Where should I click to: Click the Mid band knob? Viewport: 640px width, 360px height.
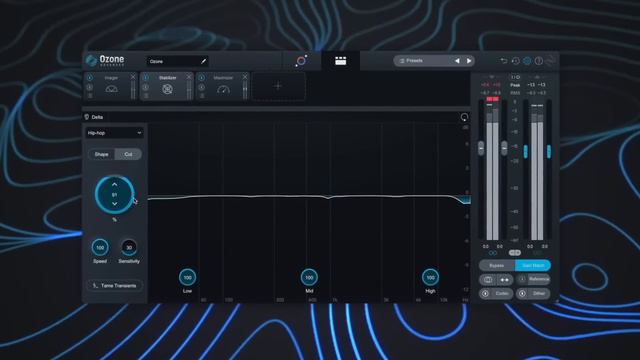[309, 278]
